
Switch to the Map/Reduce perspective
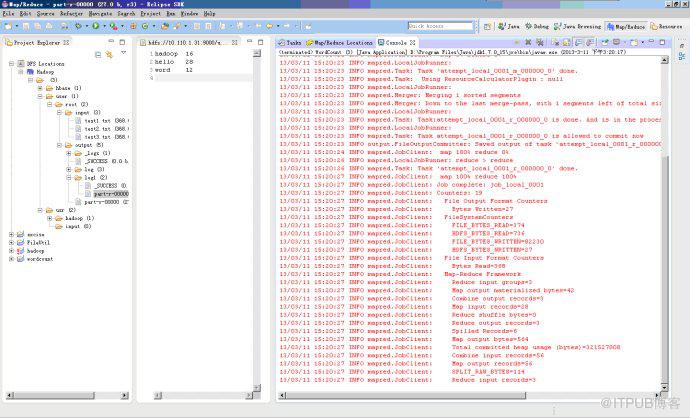tap(626, 26)
